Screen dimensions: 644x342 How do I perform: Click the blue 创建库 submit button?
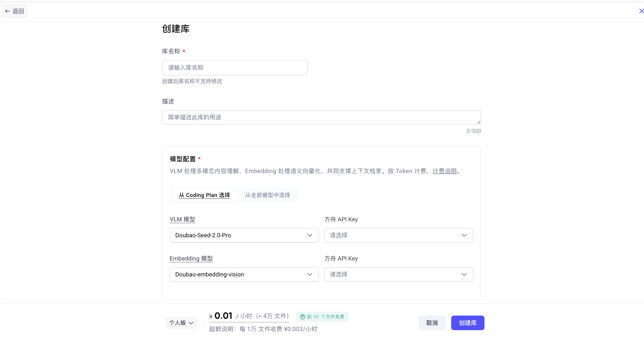tap(467, 323)
